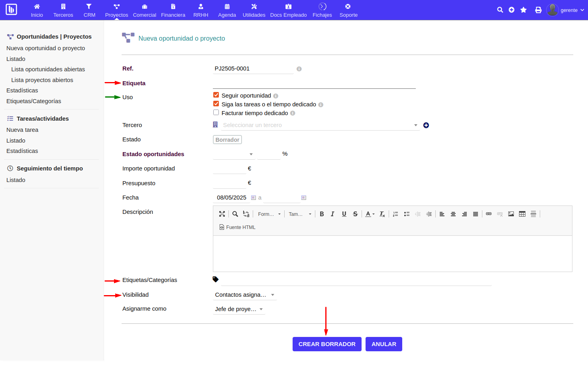Open the global search icon
The height and width of the screenshot is (368, 588).
[x=500, y=10]
